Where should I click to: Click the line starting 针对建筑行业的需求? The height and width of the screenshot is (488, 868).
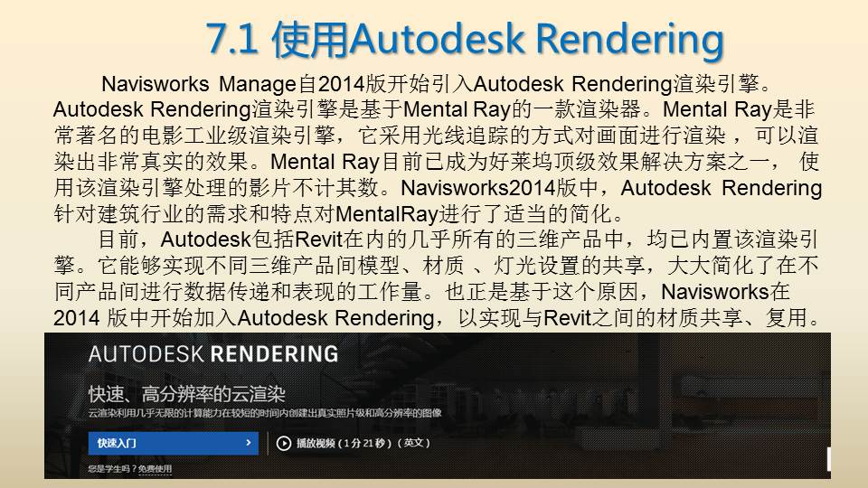339,213
